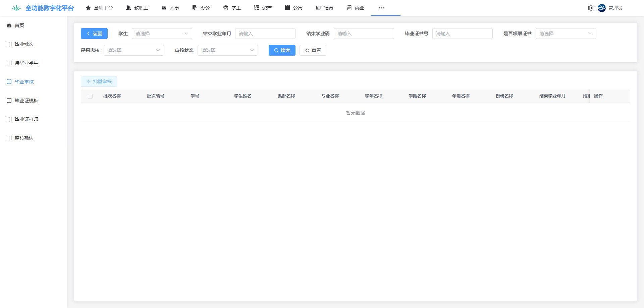Open the 审核状态 dropdown
The height and width of the screenshot is (308, 644).
tap(227, 50)
